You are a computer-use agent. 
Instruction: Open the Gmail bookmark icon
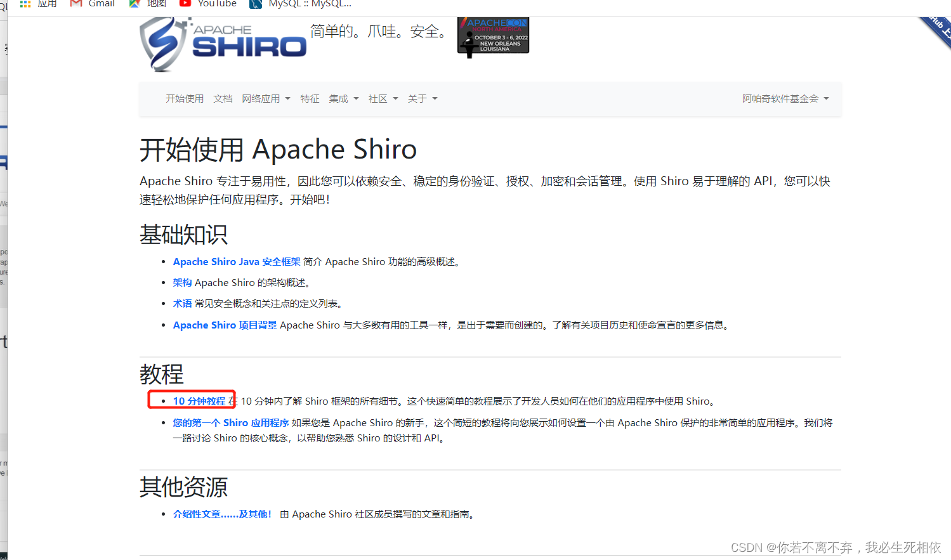[75, 4]
